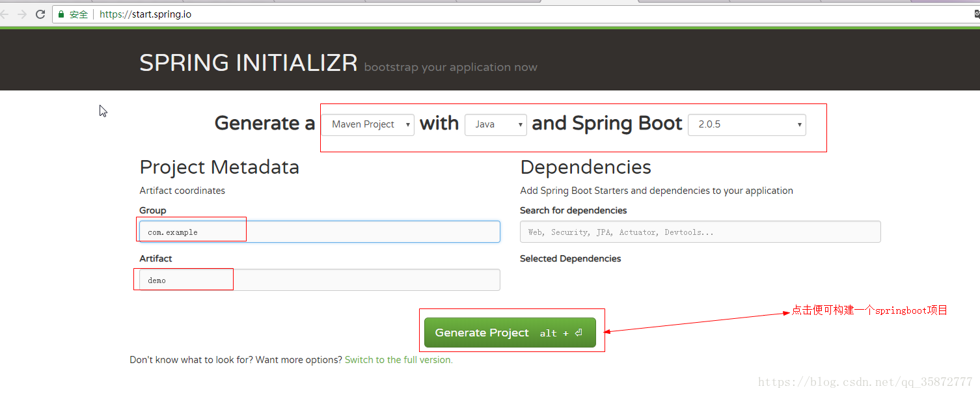Open the Java language dropdown

point(496,124)
